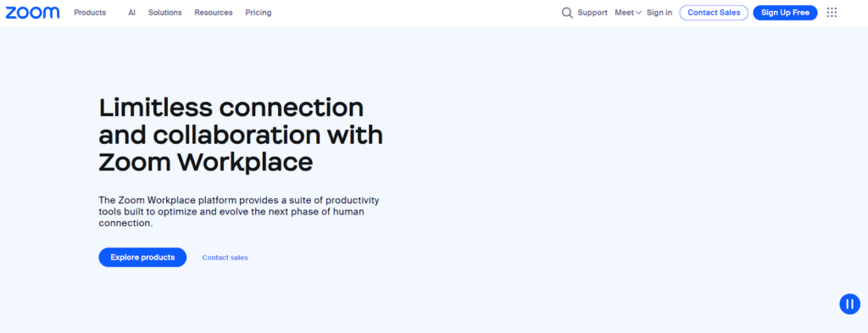
Task: Open the Solutions menu
Action: (165, 13)
